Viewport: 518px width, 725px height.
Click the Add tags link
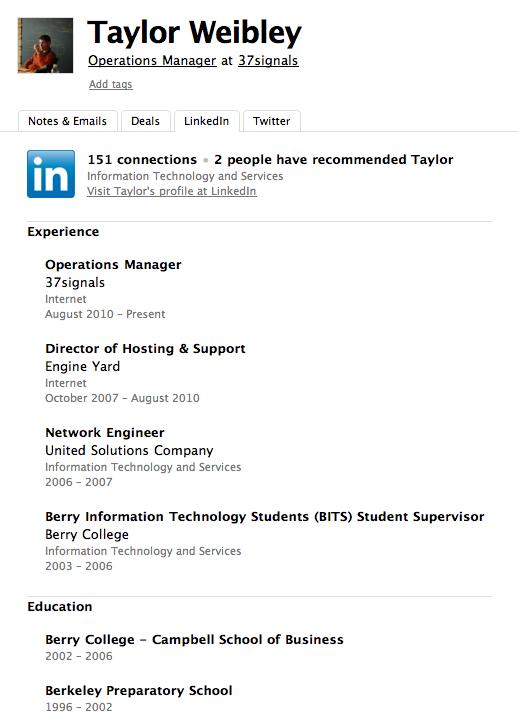click(111, 84)
